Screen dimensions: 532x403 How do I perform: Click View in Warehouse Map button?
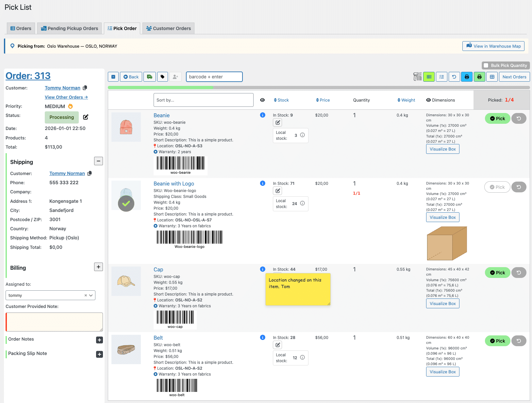pos(493,46)
